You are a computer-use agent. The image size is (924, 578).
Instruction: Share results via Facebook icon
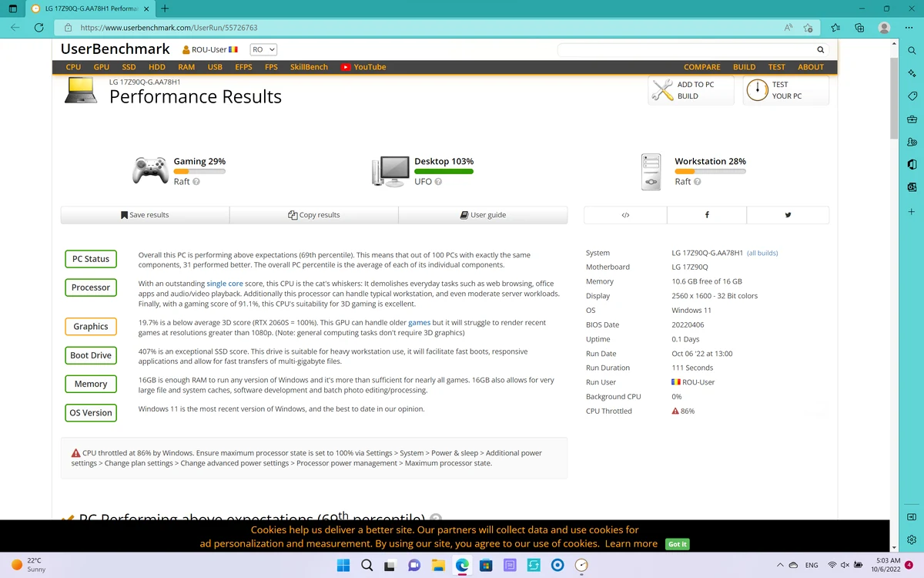coord(707,215)
